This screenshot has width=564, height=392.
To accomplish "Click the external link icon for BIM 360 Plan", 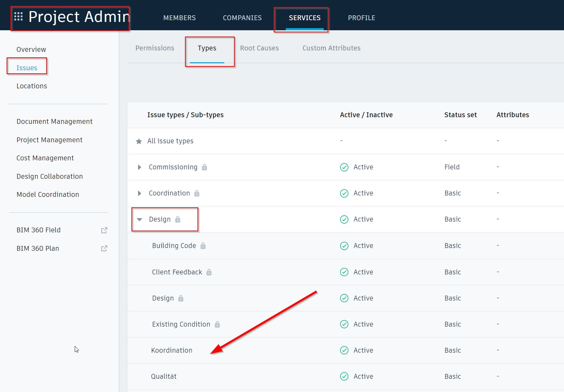I will coord(104,248).
